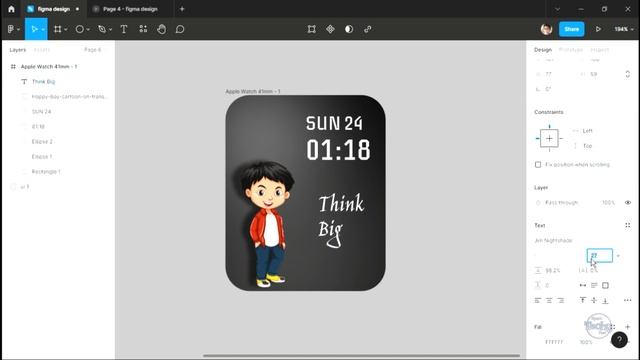
Task: Add a new fill with plus icon
Action: pyautogui.click(x=628, y=327)
